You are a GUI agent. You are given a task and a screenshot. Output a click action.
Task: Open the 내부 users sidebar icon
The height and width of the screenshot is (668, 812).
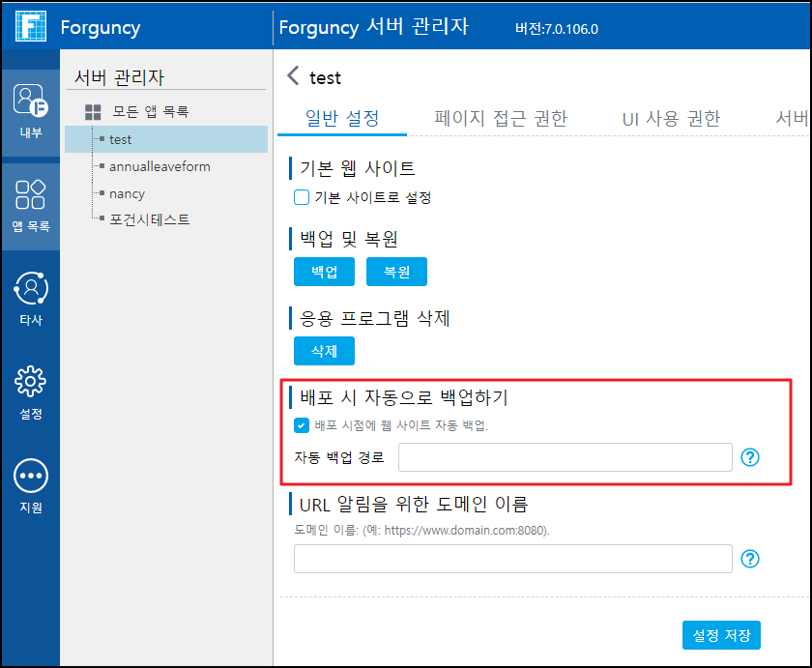(x=31, y=101)
